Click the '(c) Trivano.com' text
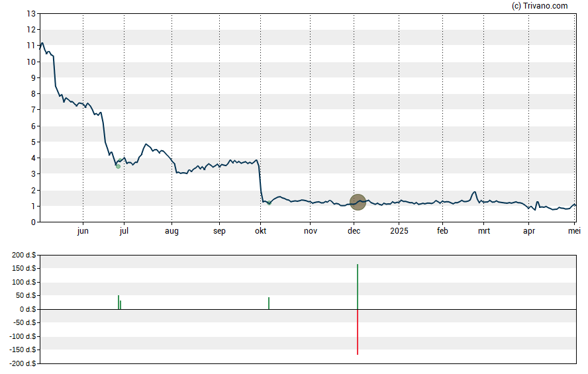The width and height of the screenshot is (588, 374). point(540,5)
